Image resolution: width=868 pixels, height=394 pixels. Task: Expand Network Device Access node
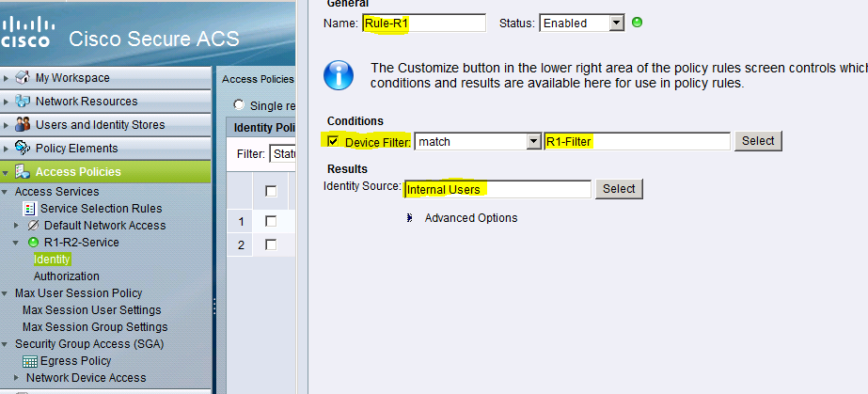click(x=17, y=378)
